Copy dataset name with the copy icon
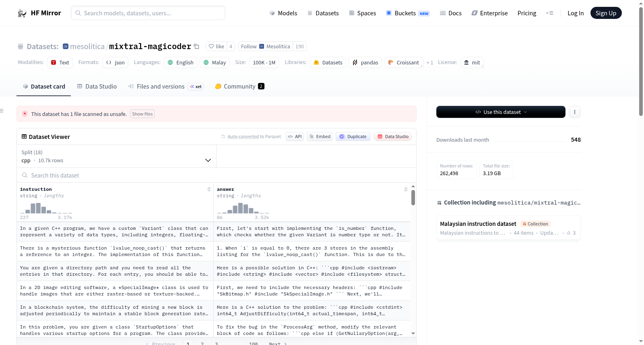 point(196,46)
